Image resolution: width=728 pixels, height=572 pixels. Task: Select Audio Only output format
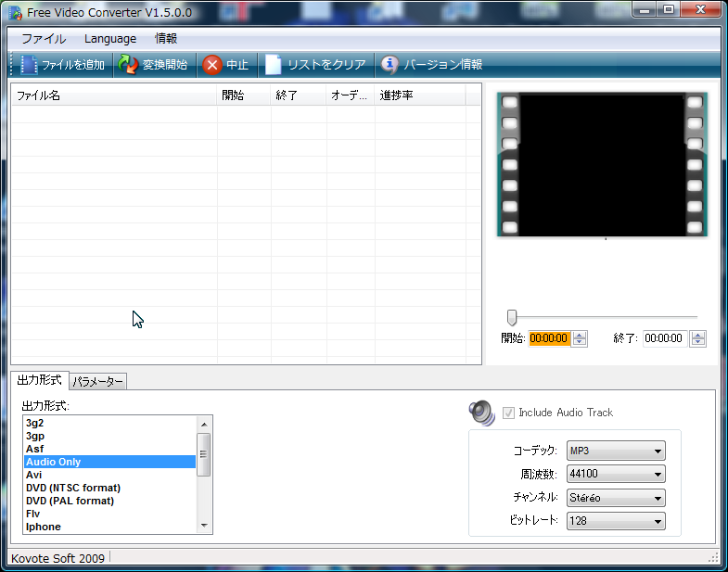[110, 462]
